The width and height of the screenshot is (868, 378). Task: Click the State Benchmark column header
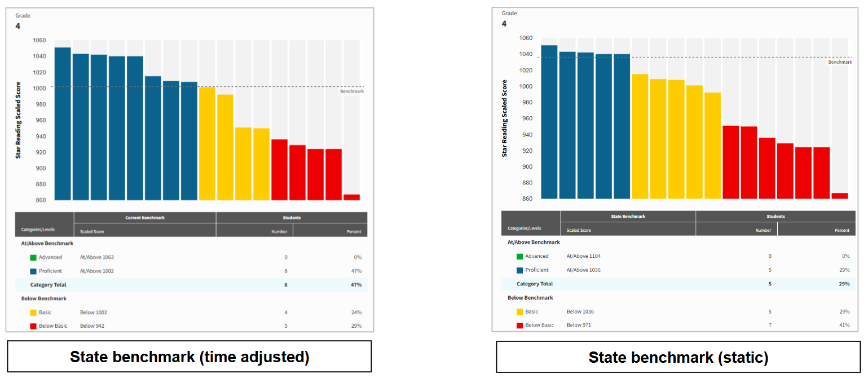click(x=628, y=217)
